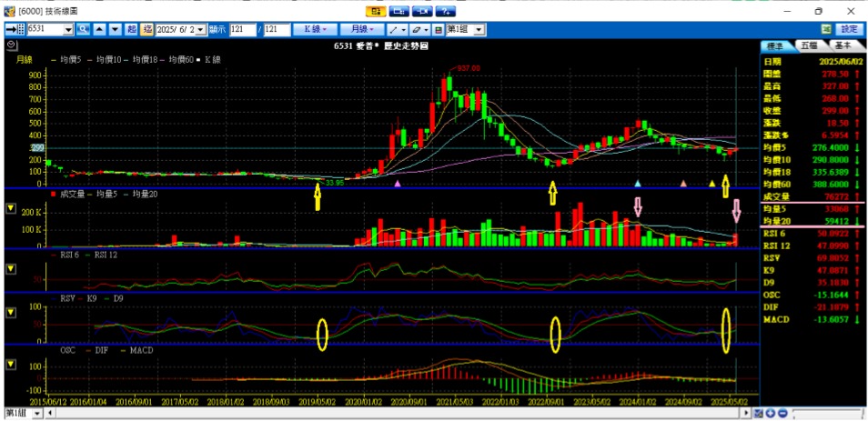Go to next stock with down arrow
The image size is (868, 421).
[x=116, y=29]
